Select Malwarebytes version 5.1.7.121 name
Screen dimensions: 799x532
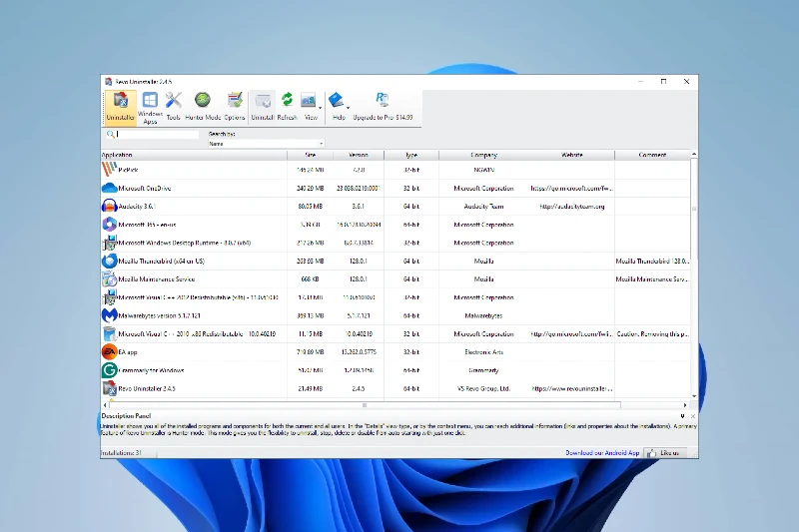pyautogui.click(x=160, y=315)
